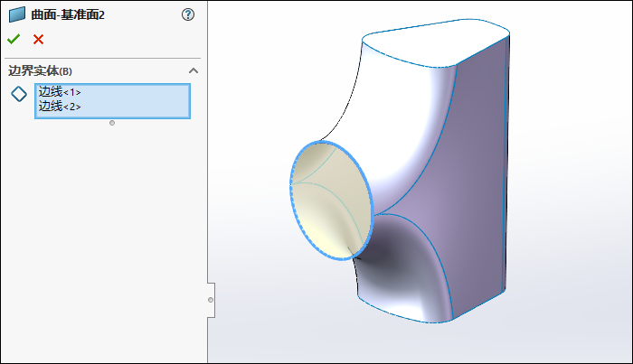Click the panel splitter collapse handle
This screenshot has height=364, width=633.
[x=211, y=299]
